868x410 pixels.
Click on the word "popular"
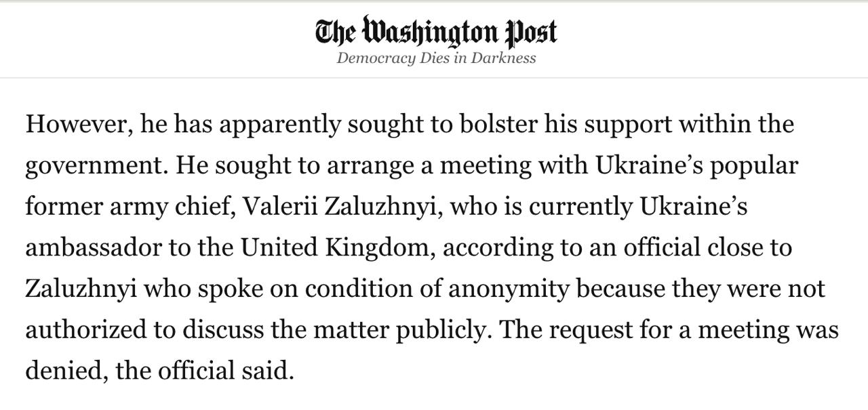click(753, 166)
